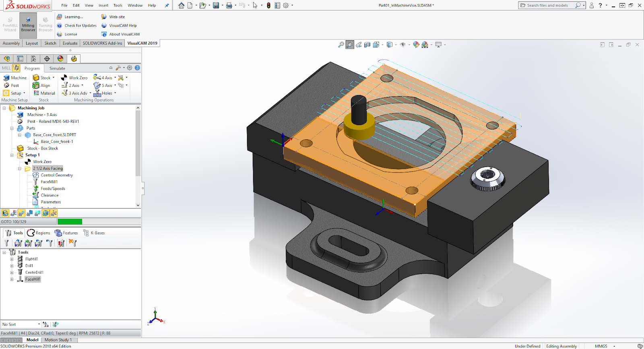644x349 pixels.
Task: Open the DimXpertManager crosshair tab
Action: [x=47, y=59]
